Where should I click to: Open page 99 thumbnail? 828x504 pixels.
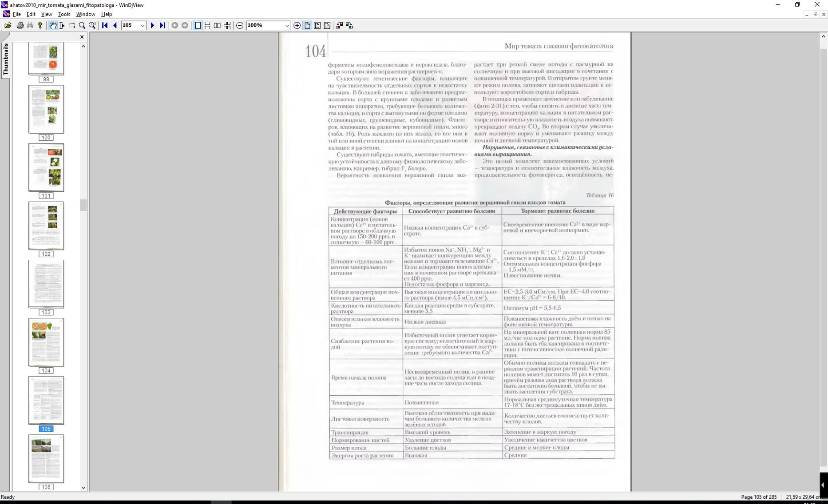[46, 59]
